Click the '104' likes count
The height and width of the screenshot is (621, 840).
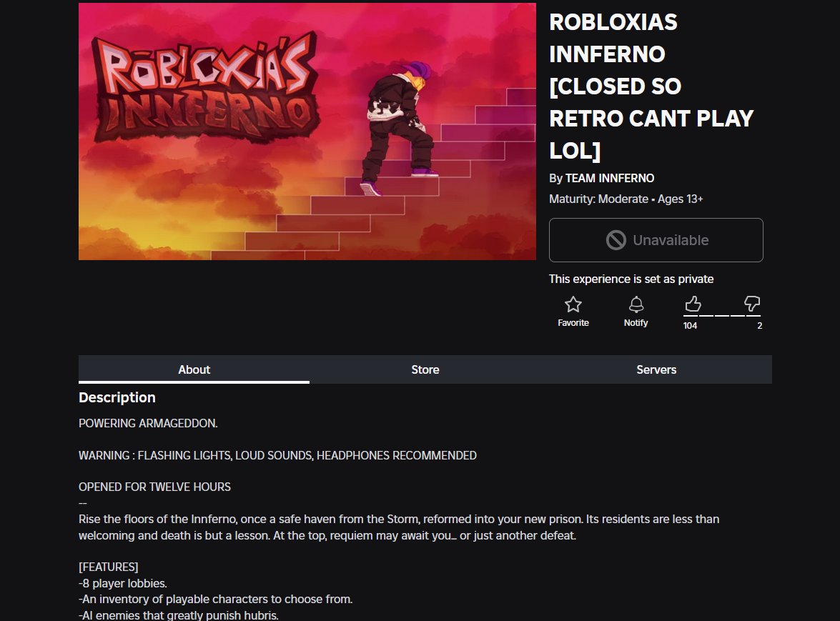690,325
